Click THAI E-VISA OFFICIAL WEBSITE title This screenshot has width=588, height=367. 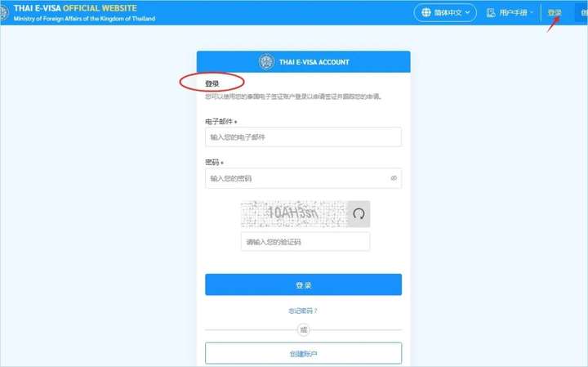tap(75, 8)
